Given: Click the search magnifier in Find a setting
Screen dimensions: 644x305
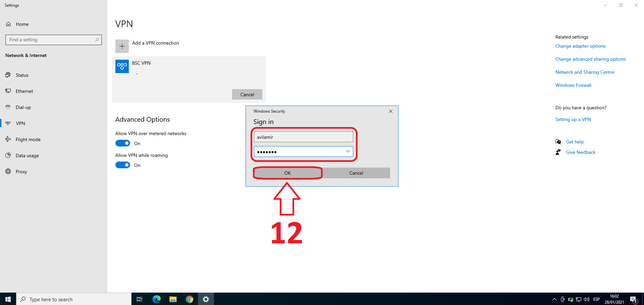Looking at the screenshot, I should [x=97, y=40].
